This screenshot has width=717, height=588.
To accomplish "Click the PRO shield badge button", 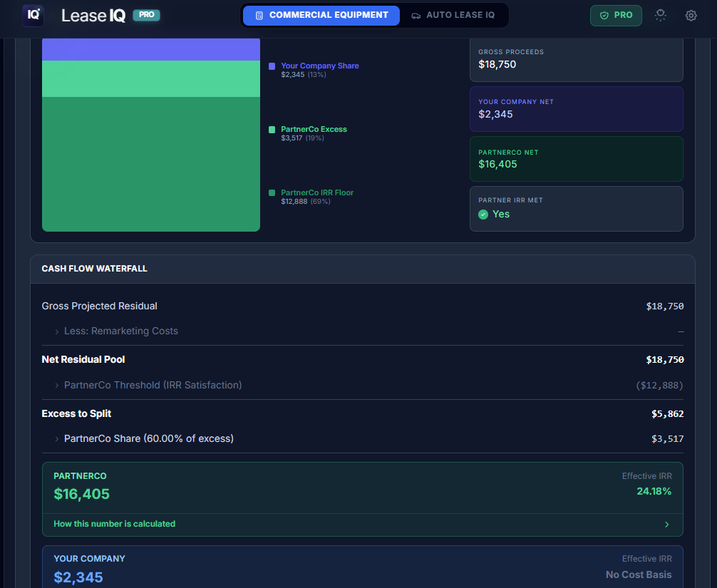I will click(x=616, y=16).
